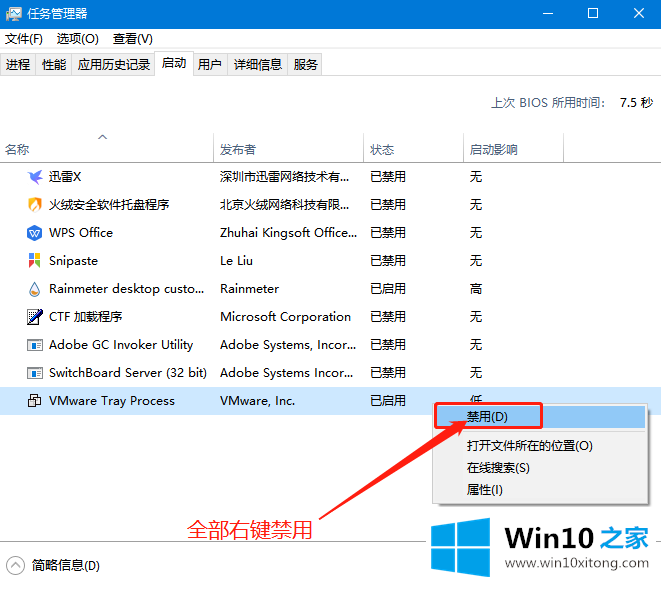The image size is (661, 589).
Task: Maximize the 任务管理器 window
Action: tap(593, 13)
